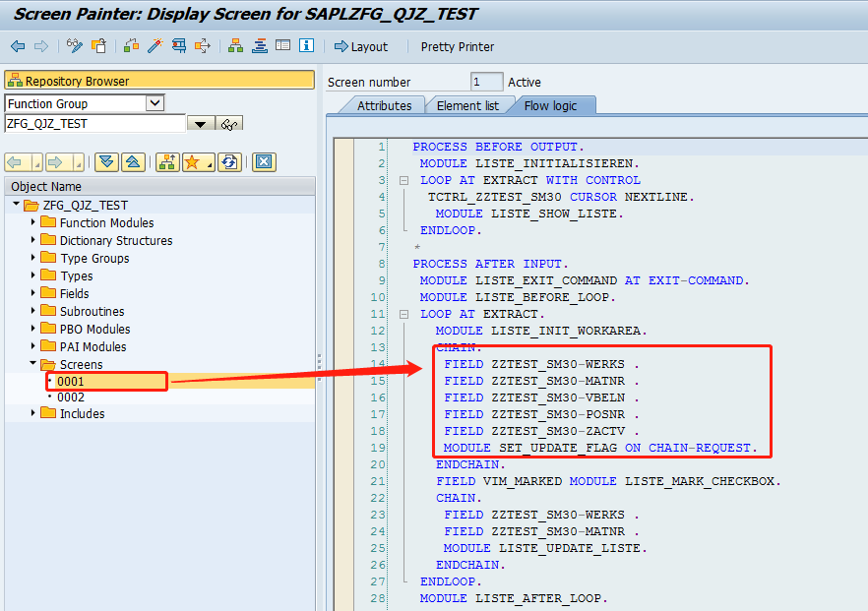This screenshot has width=868, height=611.
Task: Click the Display Navigation Window icon
Action: tap(259, 46)
